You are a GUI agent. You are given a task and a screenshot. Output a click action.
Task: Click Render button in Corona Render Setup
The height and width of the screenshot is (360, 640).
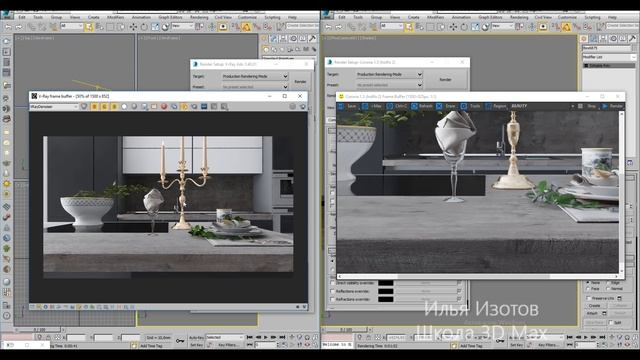(x=445, y=80)
